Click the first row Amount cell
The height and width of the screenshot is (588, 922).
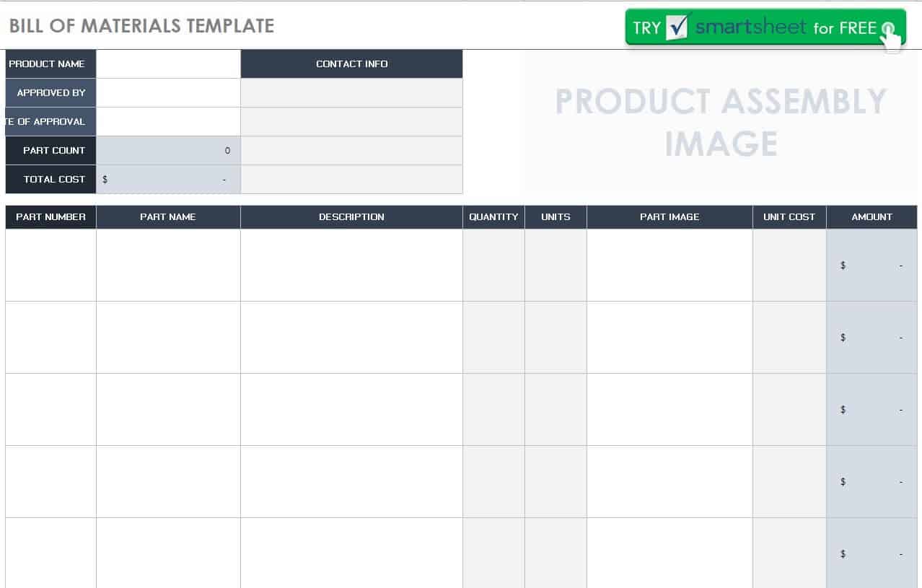click(x=871, y=265)
